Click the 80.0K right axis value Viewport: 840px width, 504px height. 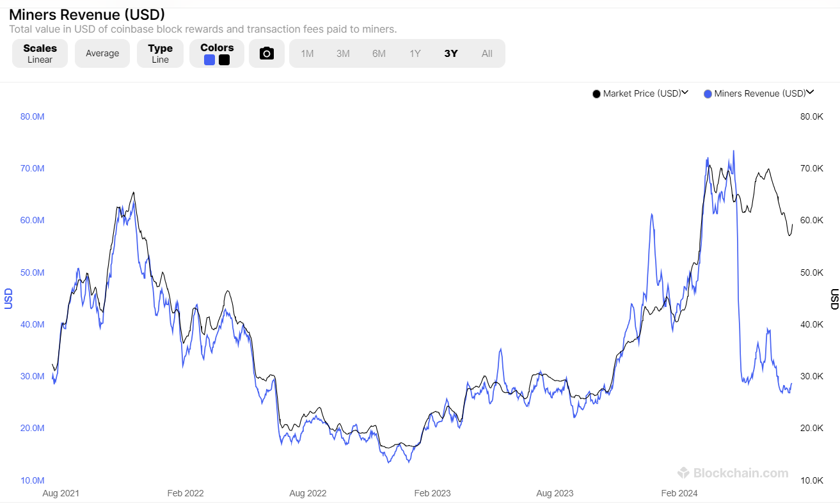click(x=811, y=116)
